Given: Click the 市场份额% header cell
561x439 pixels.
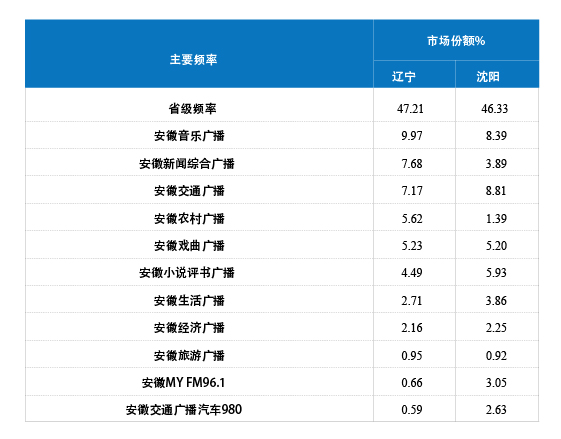Looking at the screenshot, I should click(x=456, y=41).
